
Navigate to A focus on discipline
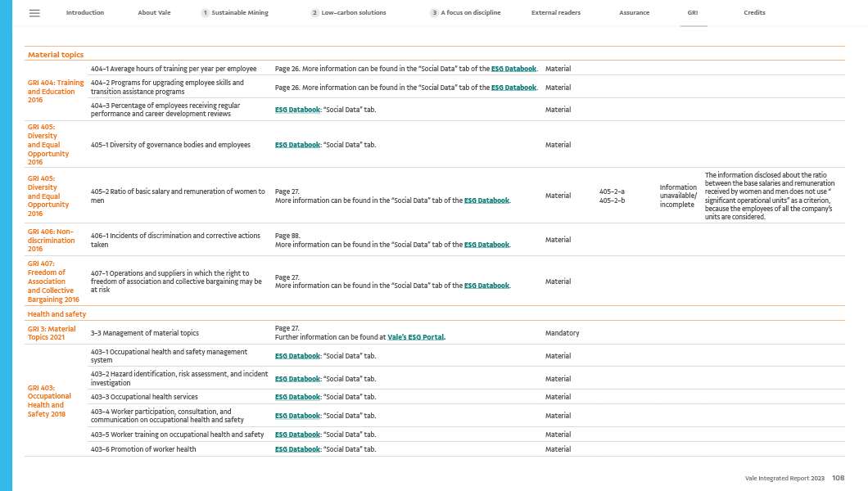(471, 13)
